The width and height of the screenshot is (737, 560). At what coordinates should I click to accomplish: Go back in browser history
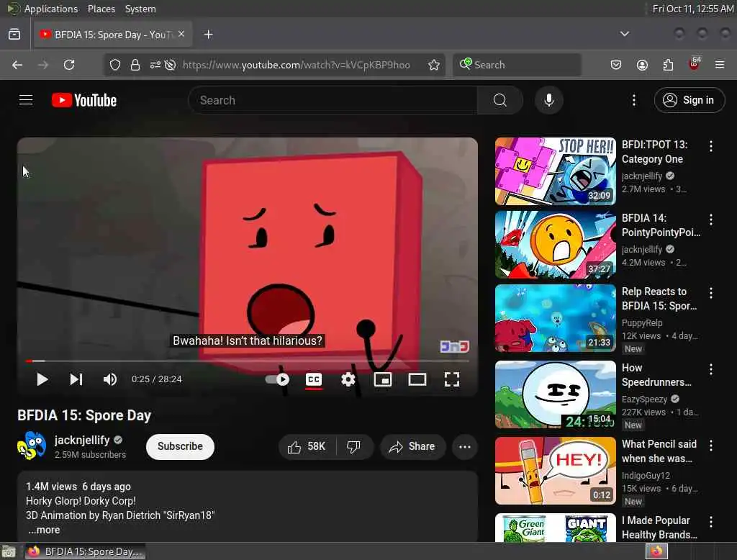pyautogui.click(x=17, y=65)
